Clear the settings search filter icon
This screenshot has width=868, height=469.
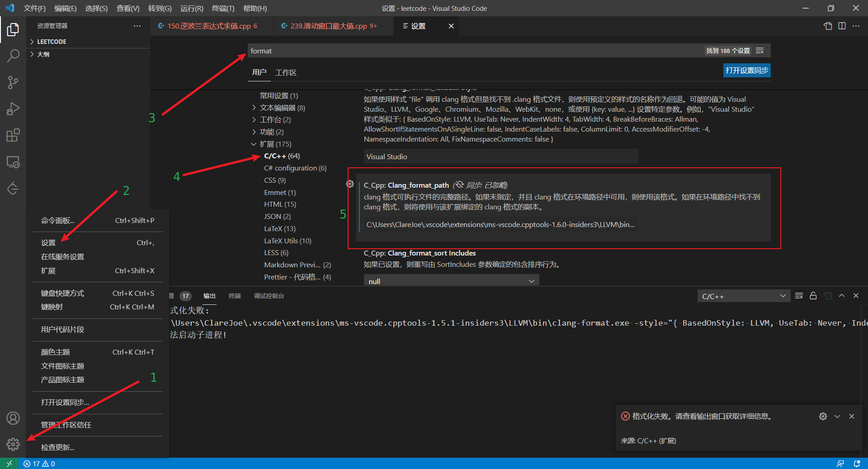pos(760,51)
